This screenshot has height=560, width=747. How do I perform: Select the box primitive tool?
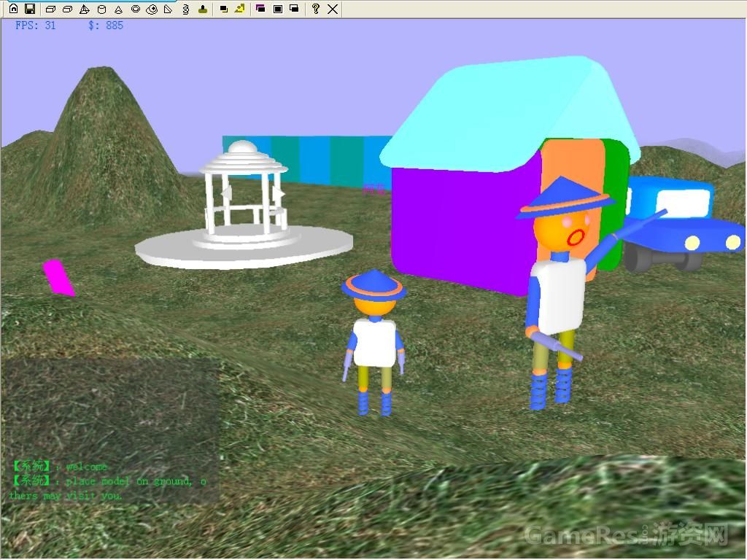(50, 9)
